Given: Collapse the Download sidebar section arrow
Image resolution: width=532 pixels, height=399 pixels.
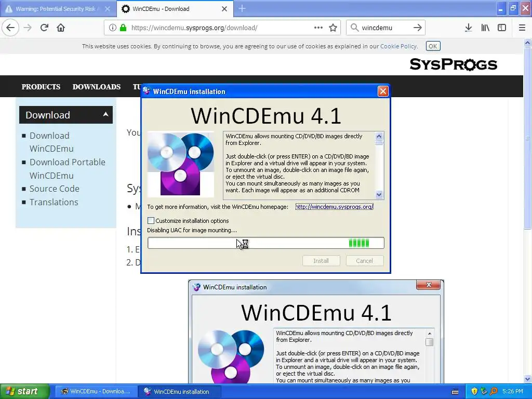Looking at the screenshot, I should [x=106, y=114].
